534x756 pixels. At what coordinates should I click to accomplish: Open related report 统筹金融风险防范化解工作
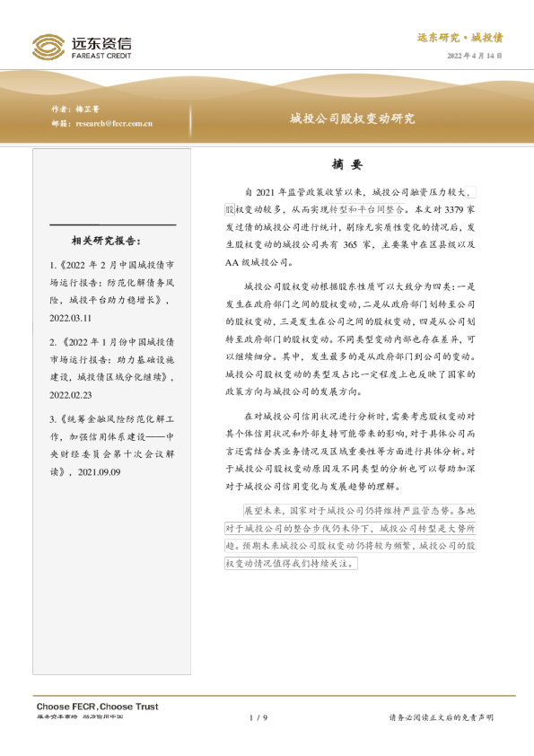coord(112,445)
